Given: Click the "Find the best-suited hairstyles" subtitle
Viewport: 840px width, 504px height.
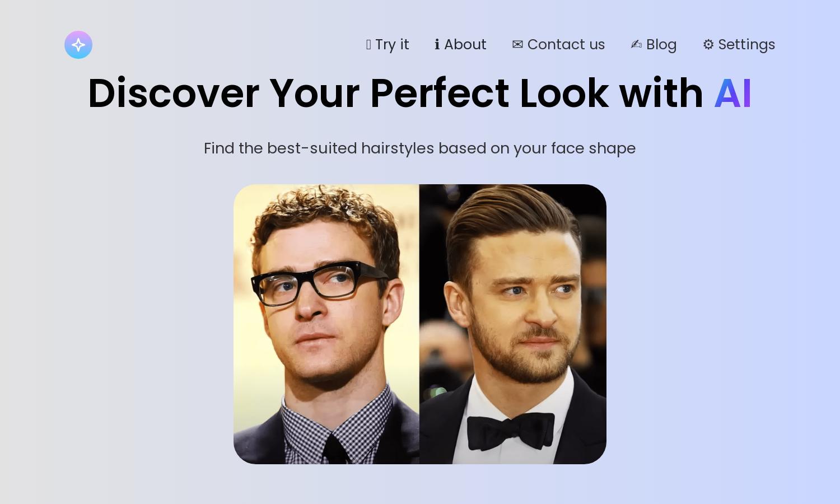Looking at the screenshot, I should coord(420,148).
